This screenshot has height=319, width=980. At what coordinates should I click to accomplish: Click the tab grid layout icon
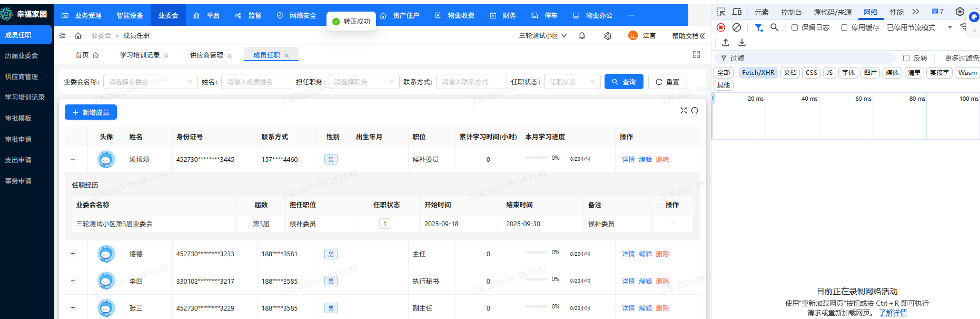pos(696,55)
